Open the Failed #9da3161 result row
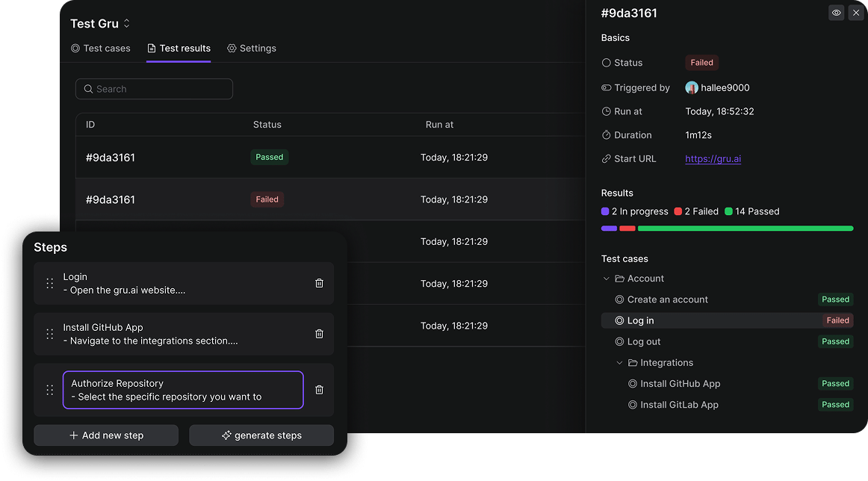This screenshot has width=868, height=481. (x=330, y=199)
